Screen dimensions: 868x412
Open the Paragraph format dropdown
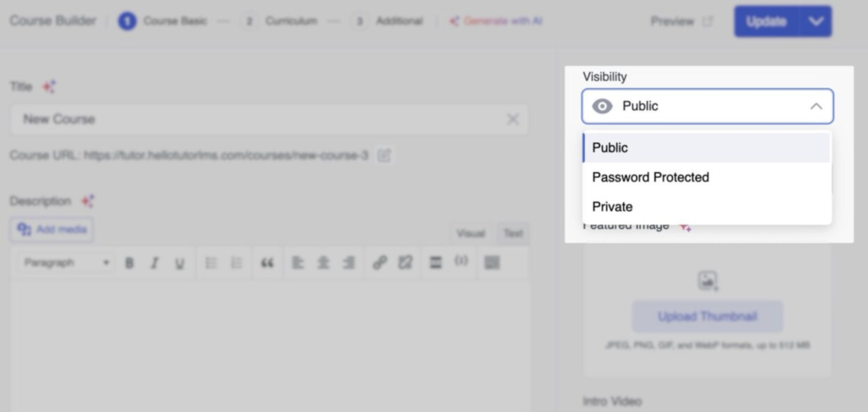pos(66,263)
